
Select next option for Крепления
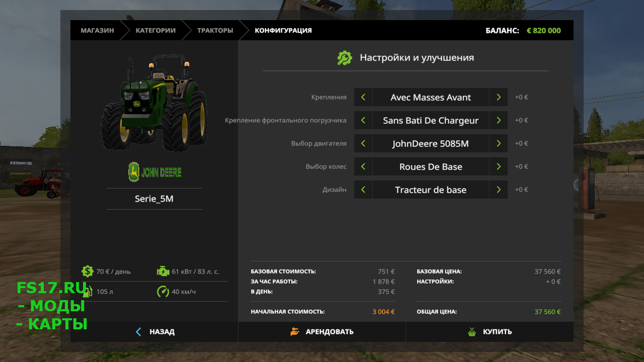click(498, 97)
